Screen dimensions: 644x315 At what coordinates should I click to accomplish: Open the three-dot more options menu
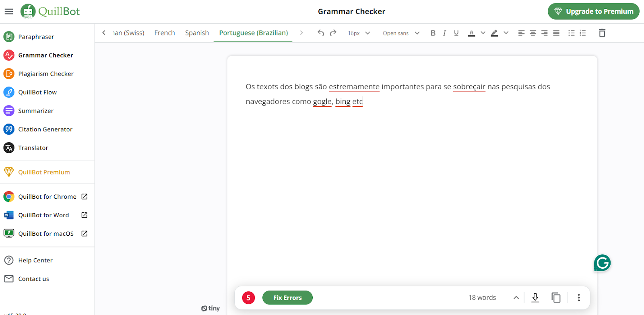point(578,298)
